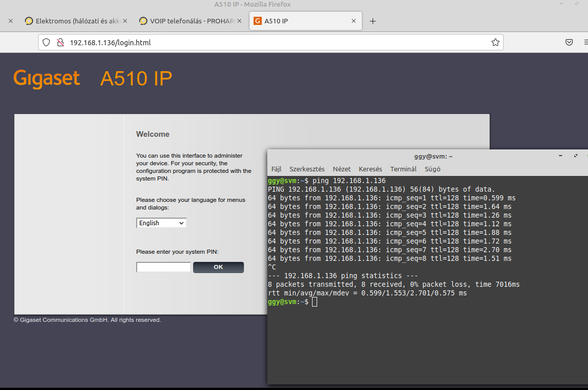Open the Pocket save icon
This screenshot has height=390, width=588.
569,42
